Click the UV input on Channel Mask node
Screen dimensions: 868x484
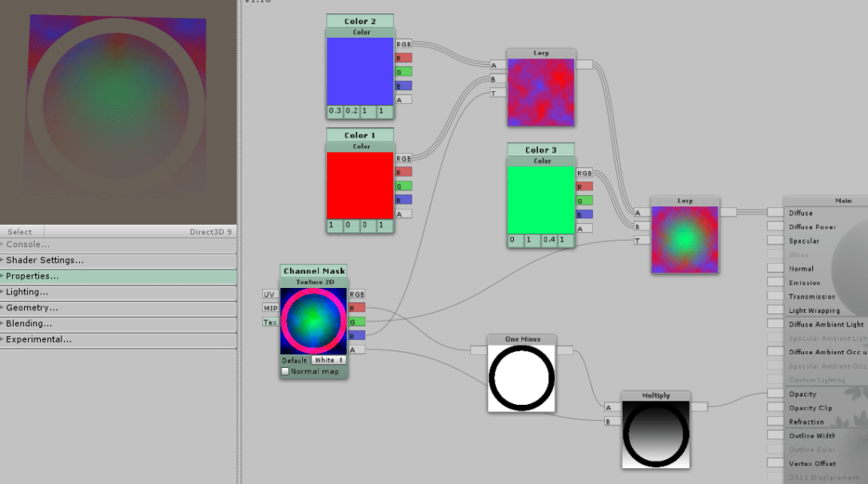coord(270,294)
